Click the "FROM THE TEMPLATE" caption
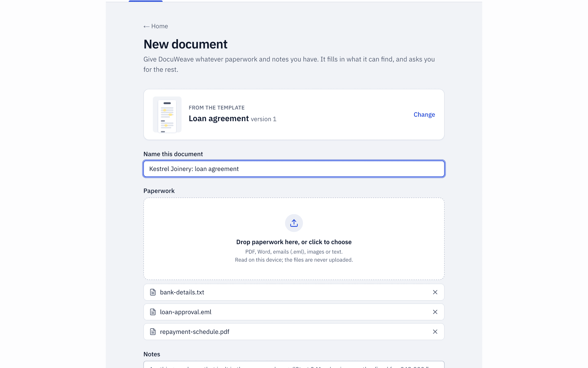The width and height of the screenshot is (588, 368). tap(216, 107)
